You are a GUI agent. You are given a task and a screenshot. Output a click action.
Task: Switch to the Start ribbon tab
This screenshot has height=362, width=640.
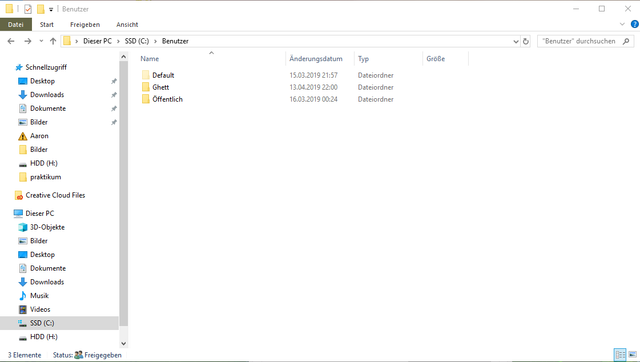(47, 24)
